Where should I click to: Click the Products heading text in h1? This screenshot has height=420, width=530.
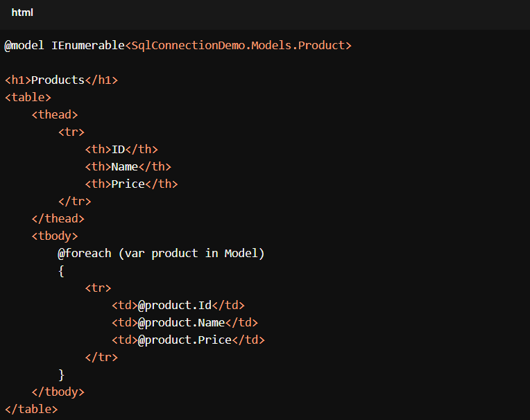[x=58, y=80]
